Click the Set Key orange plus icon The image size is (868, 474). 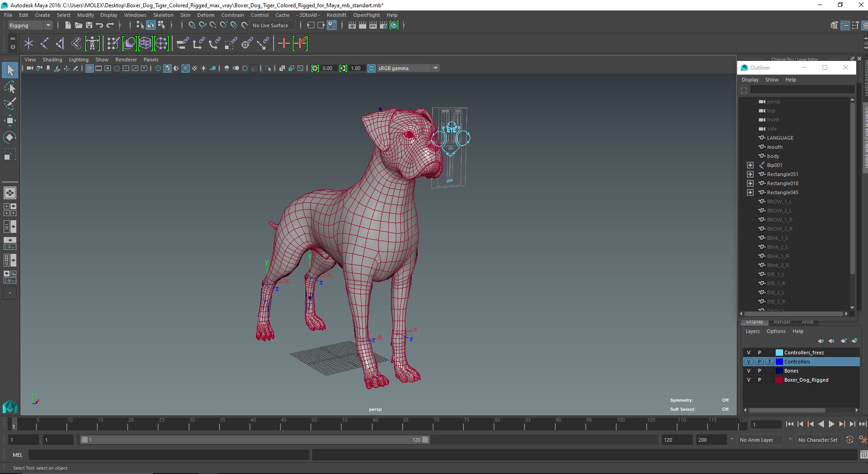click(x=284, y=44)
